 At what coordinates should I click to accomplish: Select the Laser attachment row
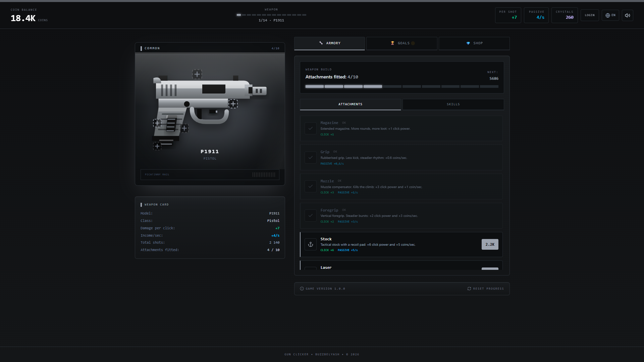tap(401, 265)
